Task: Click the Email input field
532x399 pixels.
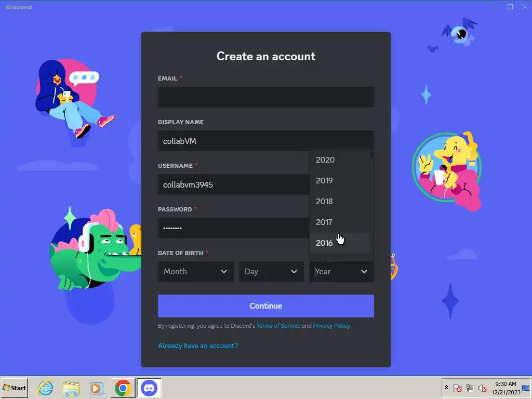Action: tap(265, 97)
